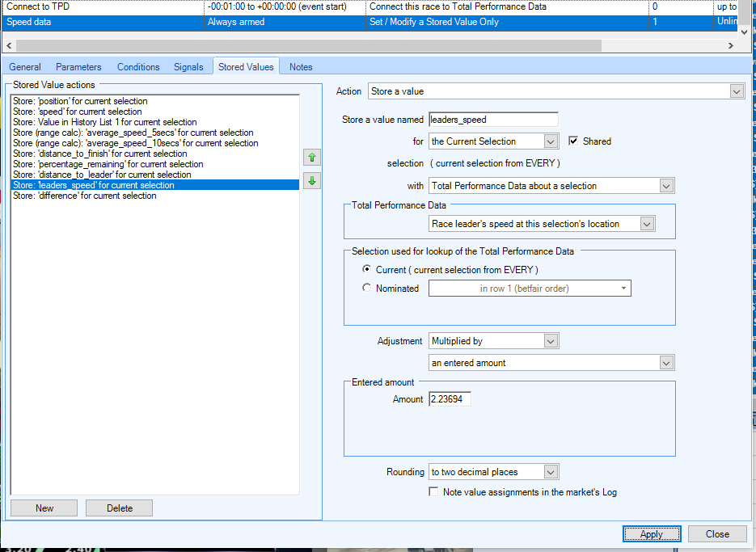Go to the Notes tab

coord(301,67)
